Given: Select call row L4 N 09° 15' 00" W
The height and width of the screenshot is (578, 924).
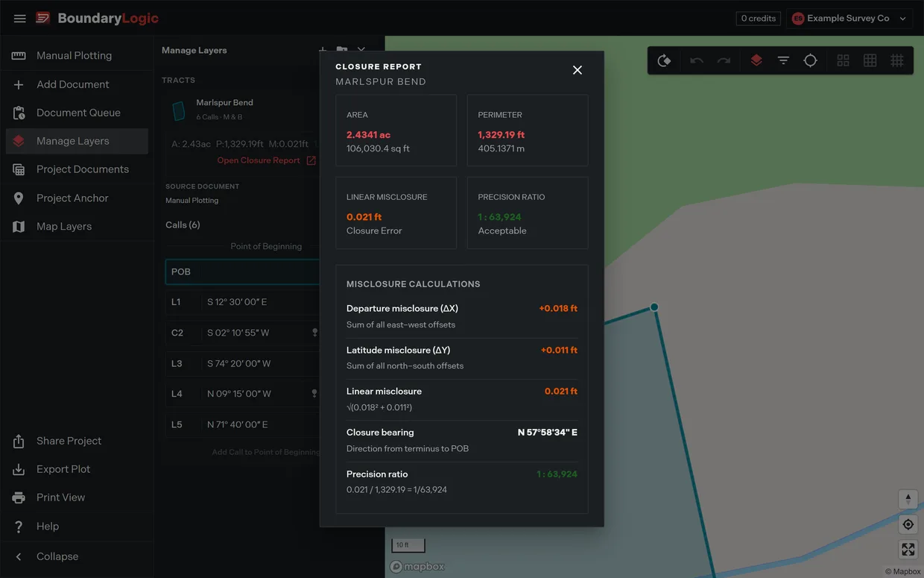Looking at the screenshot, I should click(x=242, y=393).
